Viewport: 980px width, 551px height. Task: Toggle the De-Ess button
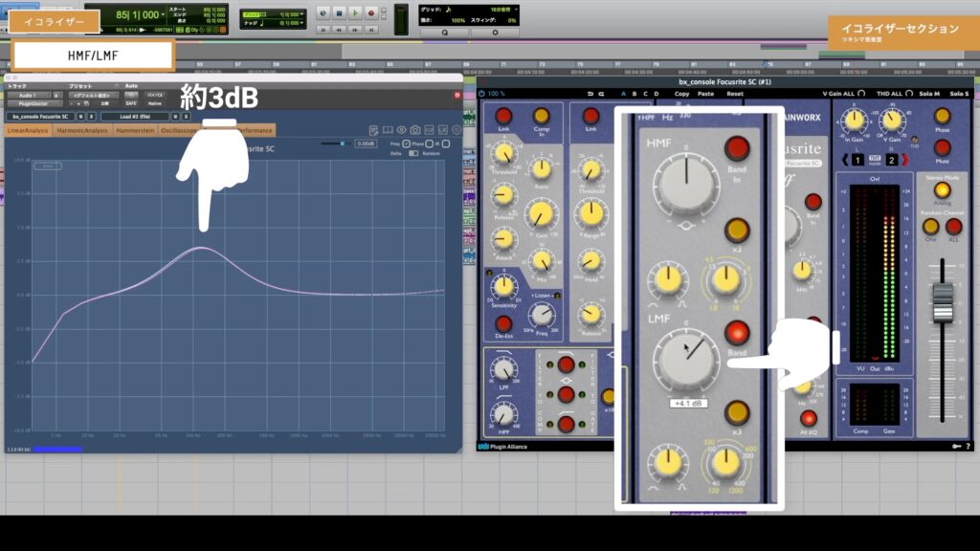[x=503, y=323]
